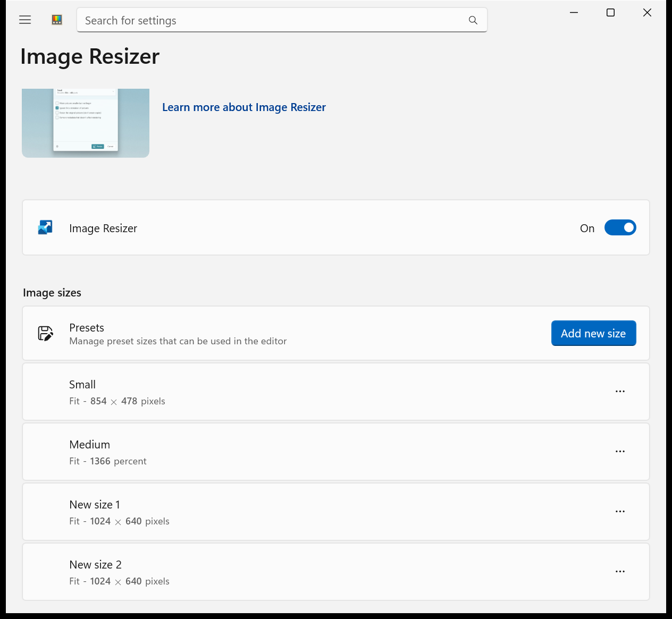Screen dimensions: 672x619
Task: Open more options for New size 2
Action: (x=620, y=572)
